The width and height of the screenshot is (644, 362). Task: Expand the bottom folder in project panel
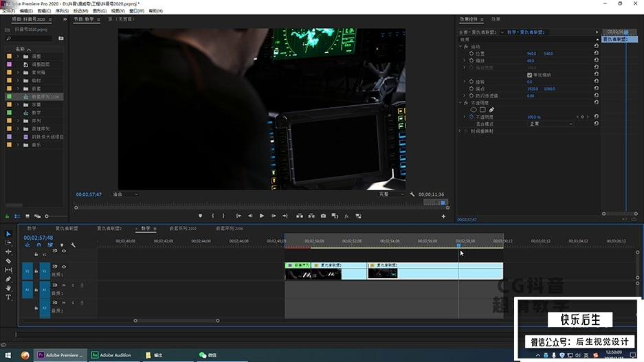[18, 145]
